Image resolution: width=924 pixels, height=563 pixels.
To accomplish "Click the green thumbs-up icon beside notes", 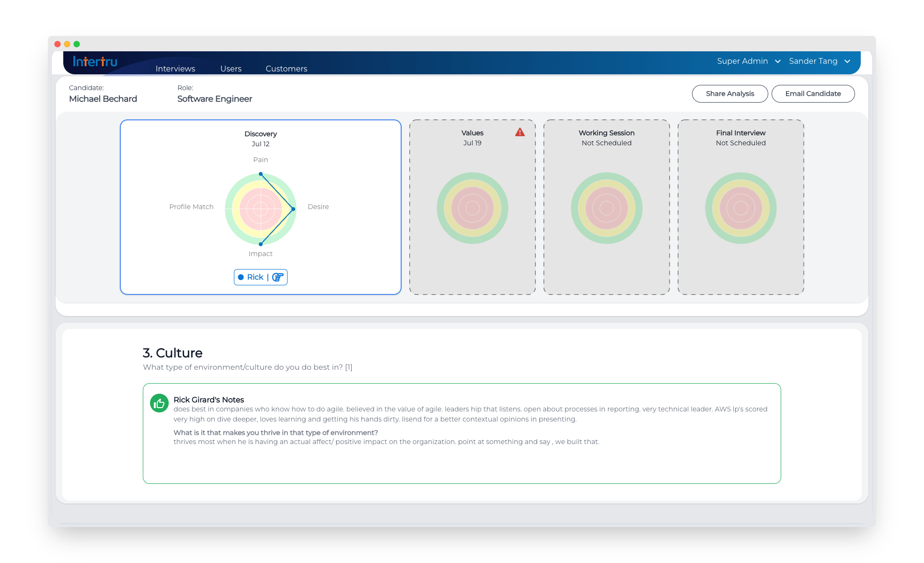I will tap(159, 403).
